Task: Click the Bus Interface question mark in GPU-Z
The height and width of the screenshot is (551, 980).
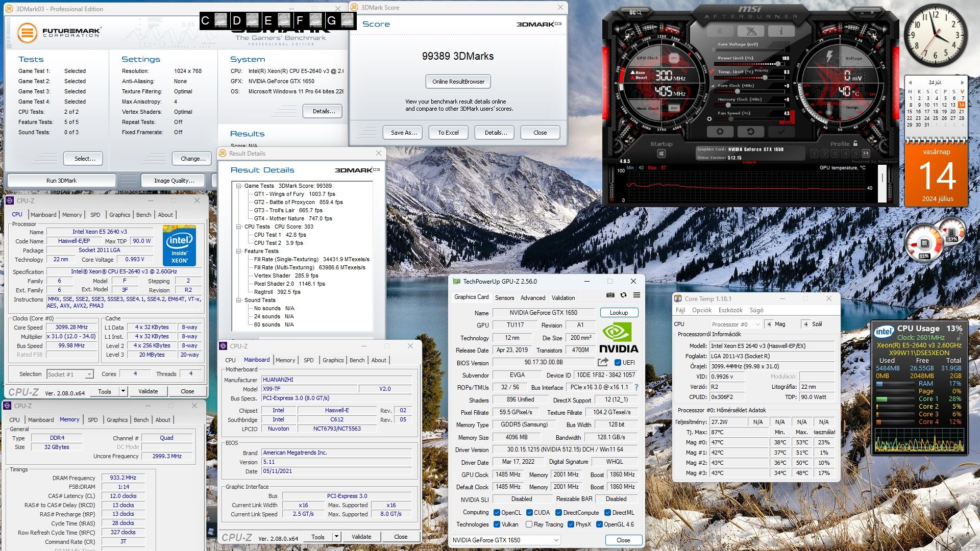Action: (636, 387)
